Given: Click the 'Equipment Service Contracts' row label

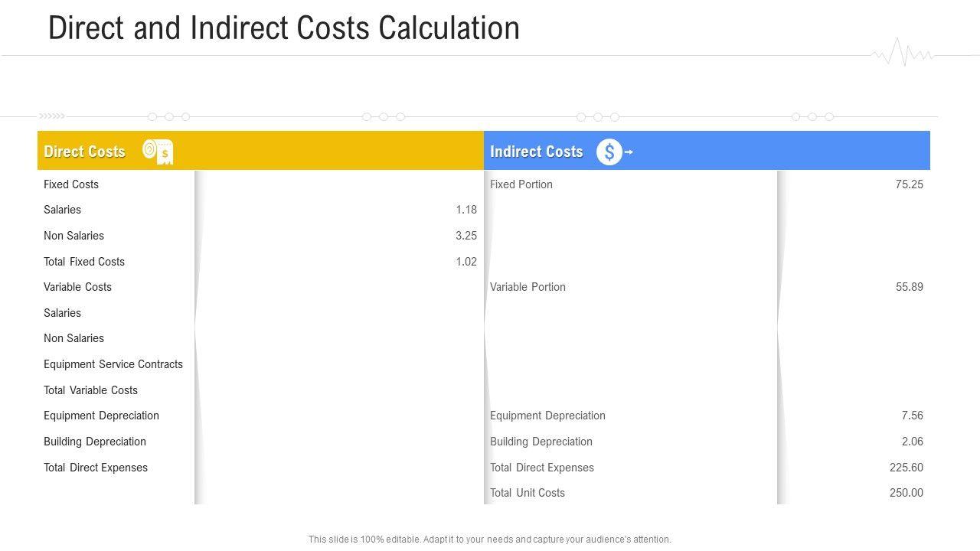Looking at the screenshot, I should click(113, 364).
